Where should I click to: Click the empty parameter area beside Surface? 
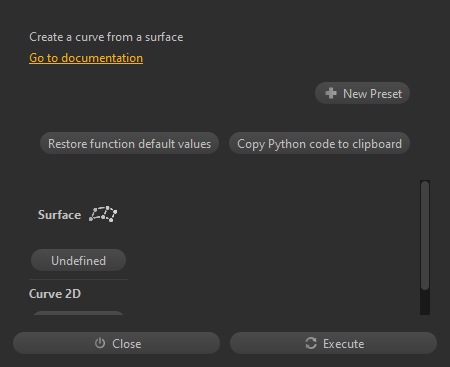tap(267, 215)
